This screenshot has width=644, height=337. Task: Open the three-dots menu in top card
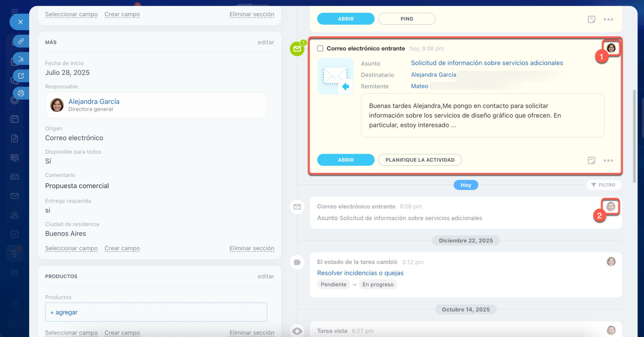(608, 19)
